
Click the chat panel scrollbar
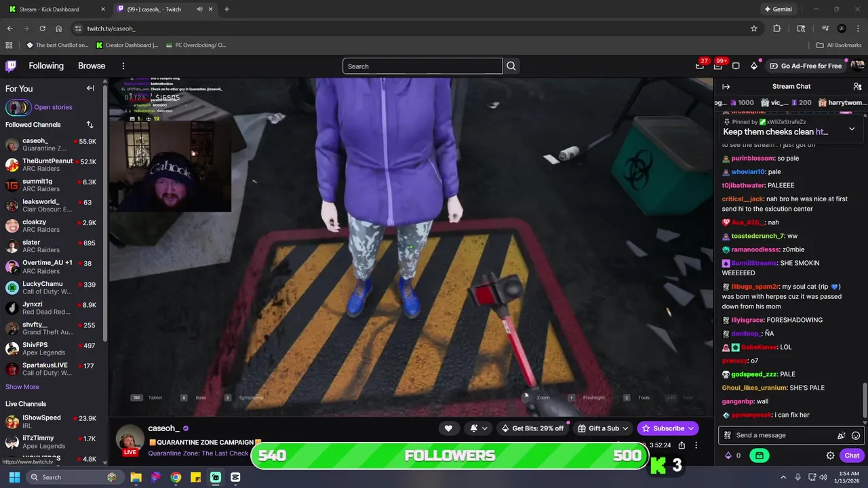(865, 401)
